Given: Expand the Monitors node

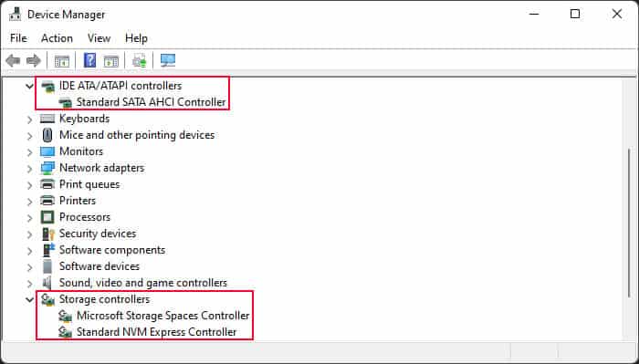Looking at the screenshot, I should click(x=29, y=152).
